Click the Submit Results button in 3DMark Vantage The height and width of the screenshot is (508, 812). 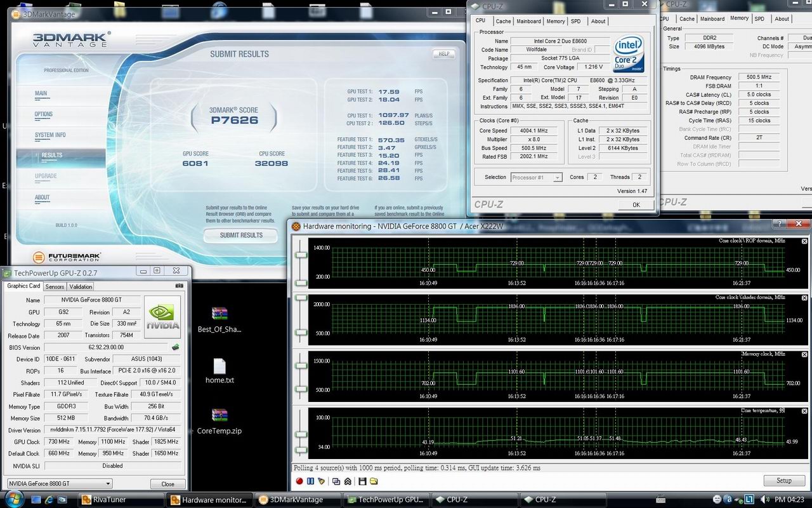tap(241, 236)
